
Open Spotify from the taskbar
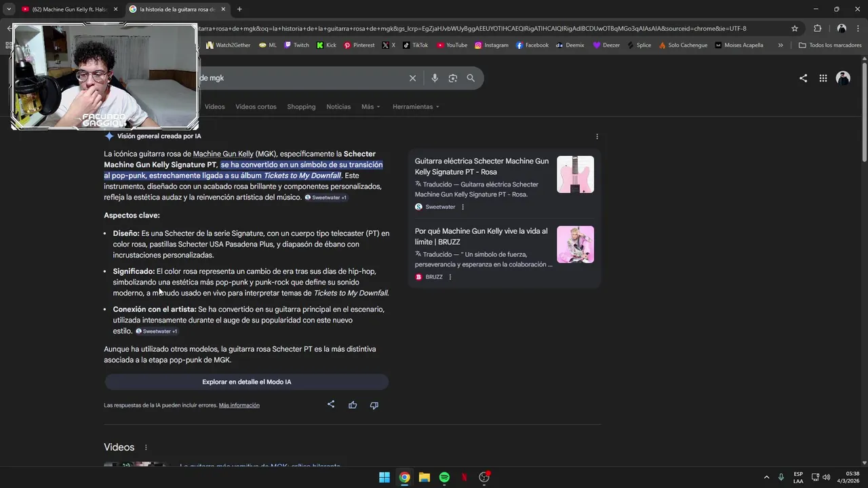pos(444,477)
